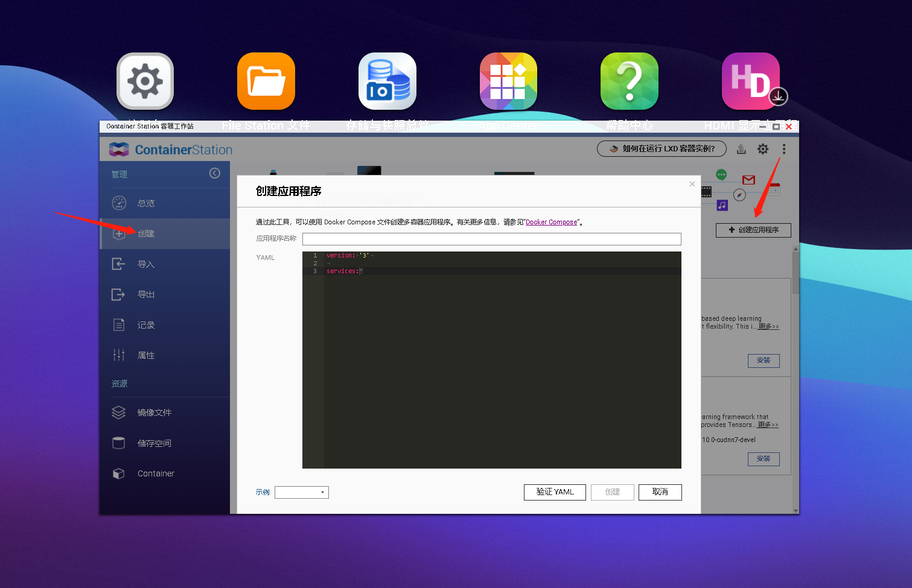Expand the 示例 example dropdown
Screen dimensions: 912x588
(x=302, y=493)
